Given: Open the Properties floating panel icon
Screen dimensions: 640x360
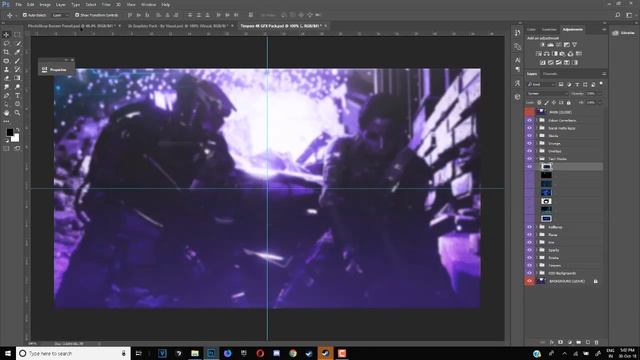Looking at the screenshot, I should [x=44, y=70].
